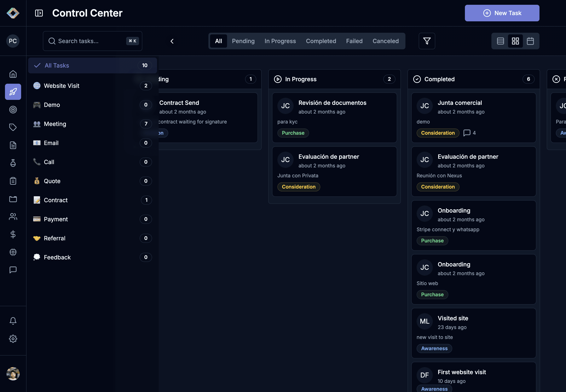Viewport: 566px width, 392px height.
Task: Open the Sitio web Onboarding card
Action: point(474,279)
